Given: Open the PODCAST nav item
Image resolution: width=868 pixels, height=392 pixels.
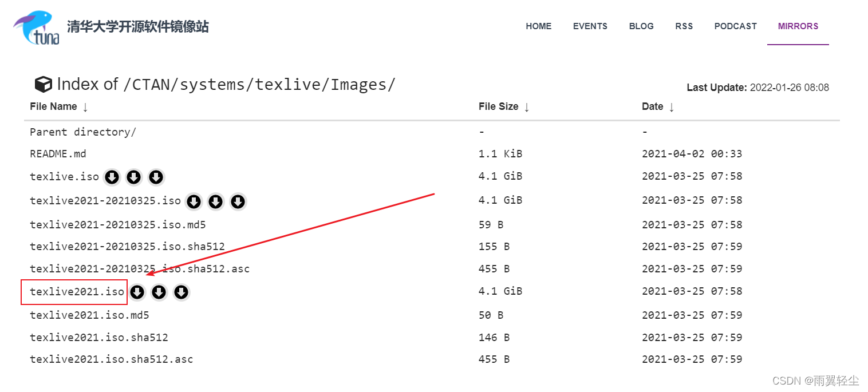Looking at the screenshot, I should [736, 26].
